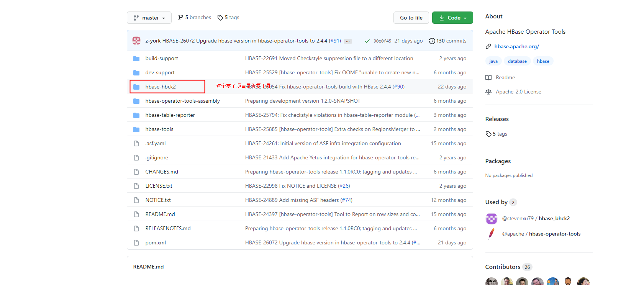Open the Used by heading link
This screenshot has height=285, width=644.
coord(501,202)
